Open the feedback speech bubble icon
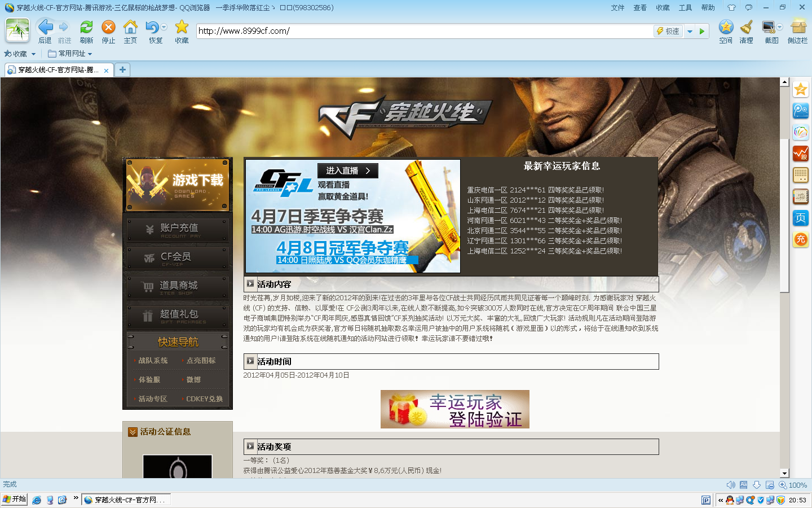This screenshot has height=508, width=812. click(748, 7)
